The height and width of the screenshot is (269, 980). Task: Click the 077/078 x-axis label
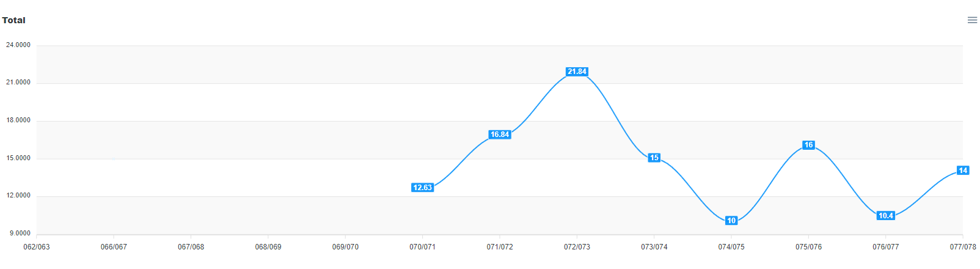click(x=963, y=247)
